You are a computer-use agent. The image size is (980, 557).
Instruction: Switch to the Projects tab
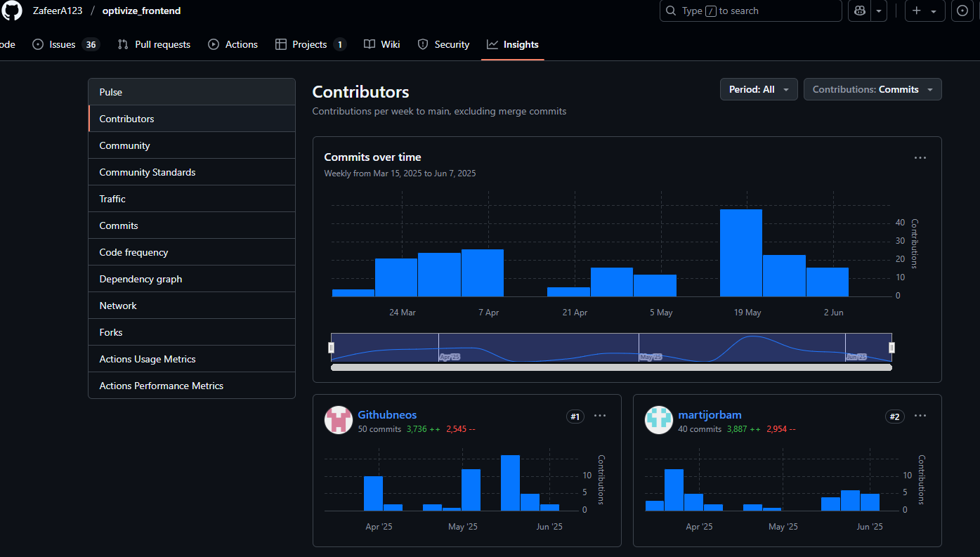click(x=310, y=44)
